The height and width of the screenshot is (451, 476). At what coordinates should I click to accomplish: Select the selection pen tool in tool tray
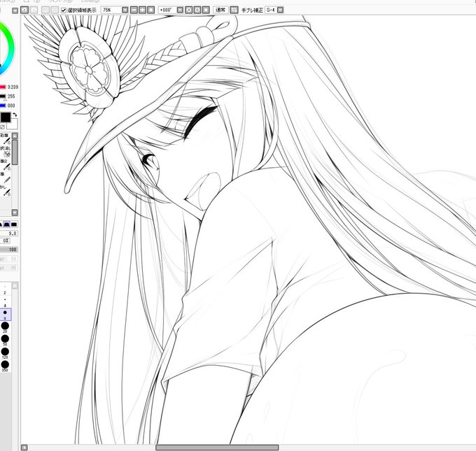pyautogui.click(x=6, y=151)
